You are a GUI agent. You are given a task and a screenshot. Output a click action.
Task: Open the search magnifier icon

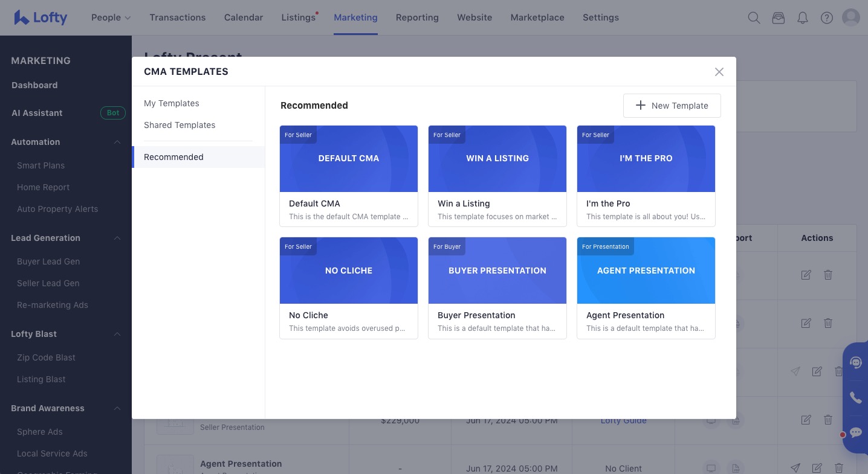click(754, 18)
